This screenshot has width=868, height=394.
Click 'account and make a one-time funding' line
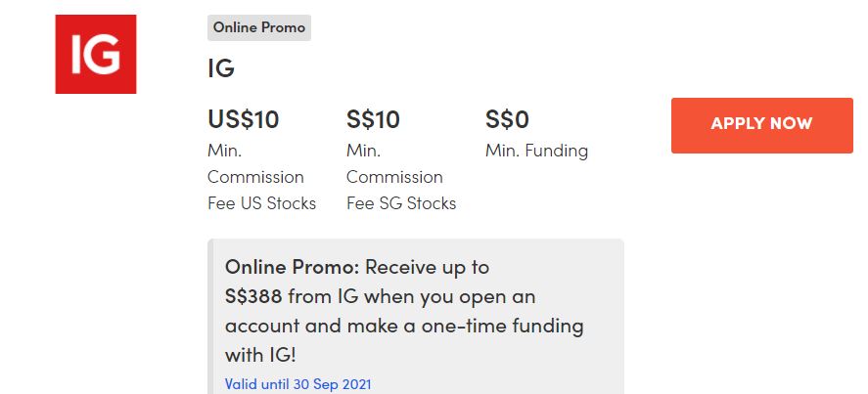(404, 326)
